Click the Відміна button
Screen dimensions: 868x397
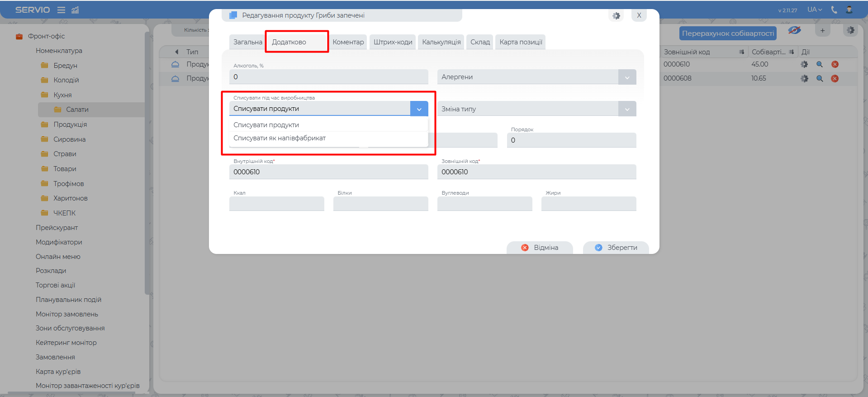click(540, 248)
